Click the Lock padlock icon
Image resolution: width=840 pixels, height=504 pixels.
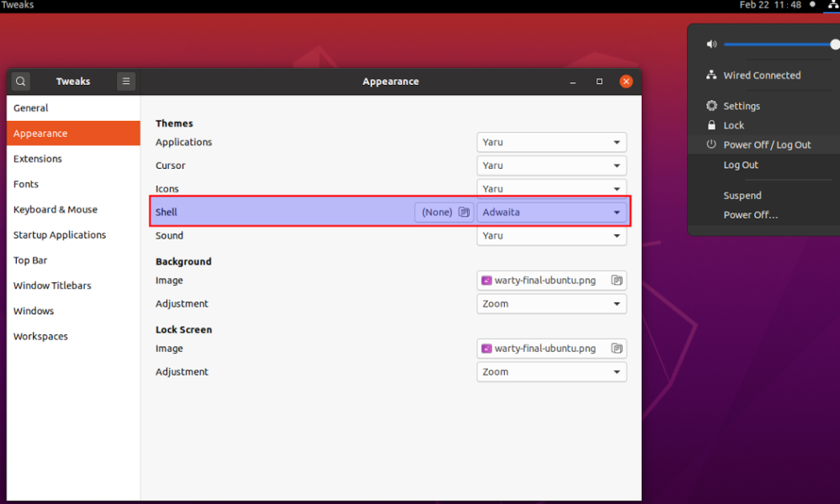pyautogui.click(x=711, y=125)
